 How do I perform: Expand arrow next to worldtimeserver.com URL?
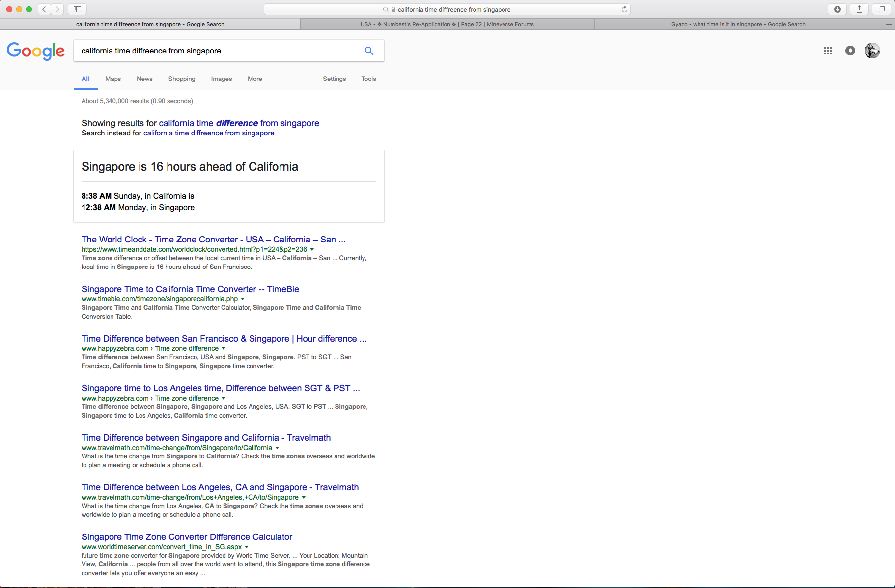point(247,547)
